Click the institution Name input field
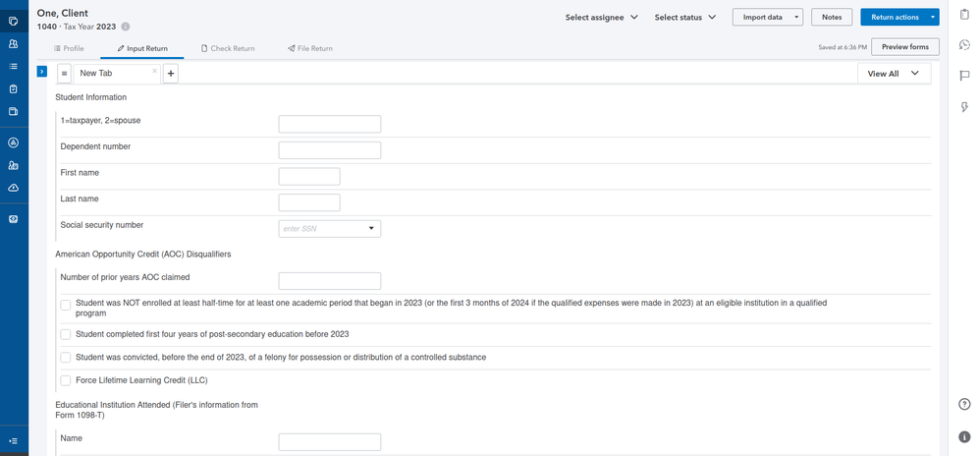Viewport: 980px width, 456px height. (x=329, y=442)
